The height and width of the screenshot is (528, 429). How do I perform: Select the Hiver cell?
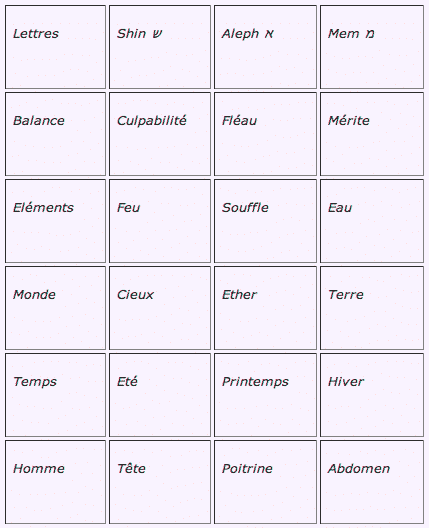point(372,395)
